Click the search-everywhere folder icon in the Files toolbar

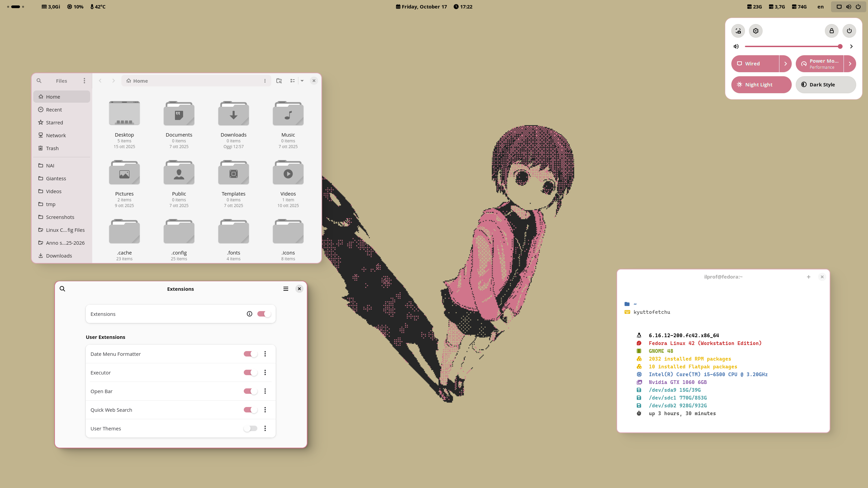[279, 81]
